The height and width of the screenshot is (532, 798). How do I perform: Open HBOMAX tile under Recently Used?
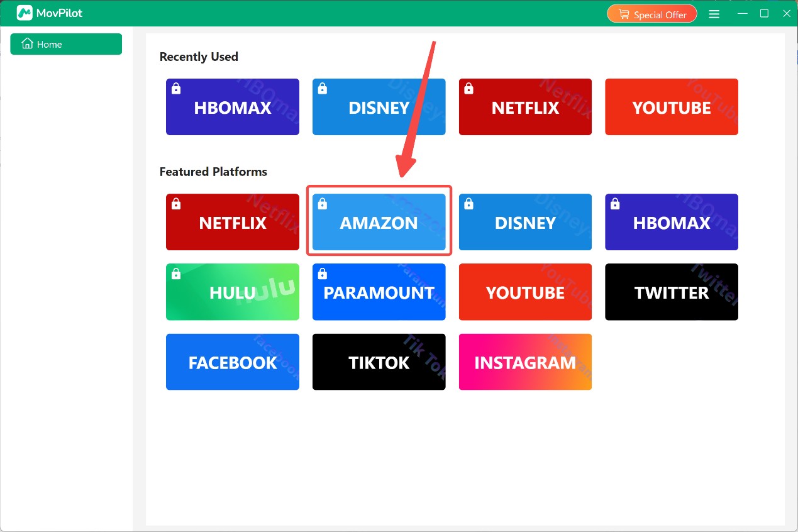[x=233, y=107]
